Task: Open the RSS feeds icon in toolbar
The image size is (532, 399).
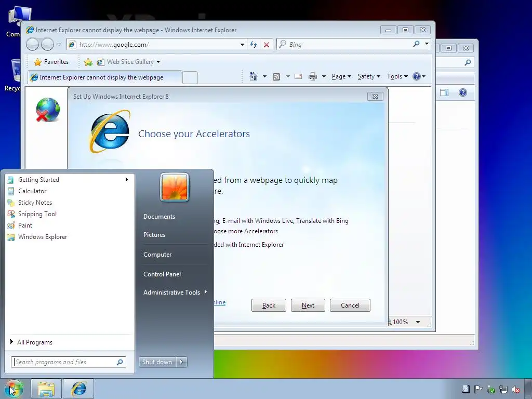Action: coord(276,77)
